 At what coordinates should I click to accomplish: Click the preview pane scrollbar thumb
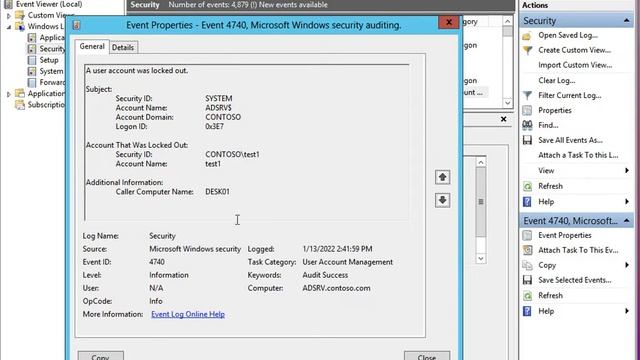(x=481, y=202)
